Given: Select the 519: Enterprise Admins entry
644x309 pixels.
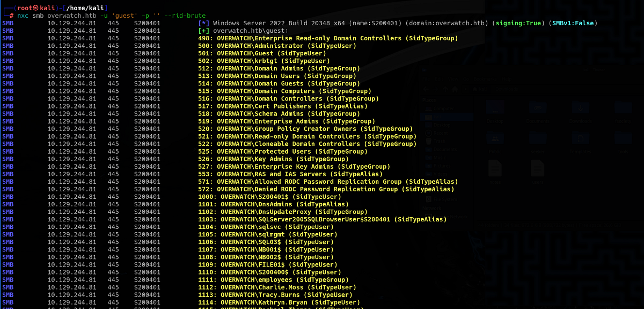Looking at the screenshot, I should point(287,121).
